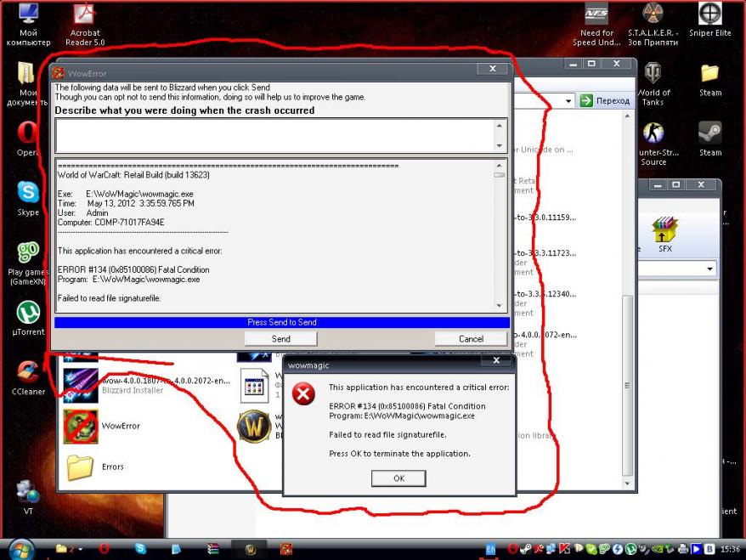This screenshot has width=746, height=560.
Task: Open the address bar dropdown in Explorer
Action: pyautogui.click(x=568, y=101)
